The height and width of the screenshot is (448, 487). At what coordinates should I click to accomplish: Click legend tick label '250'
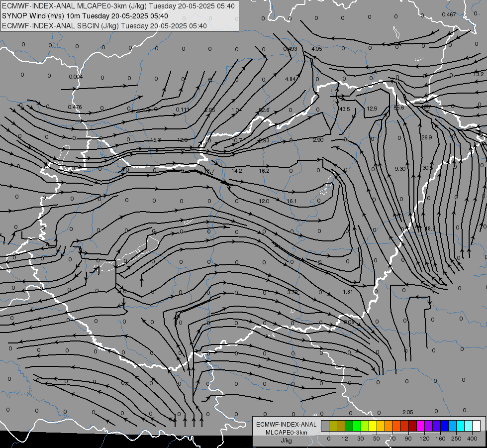[x=456, y=439]
